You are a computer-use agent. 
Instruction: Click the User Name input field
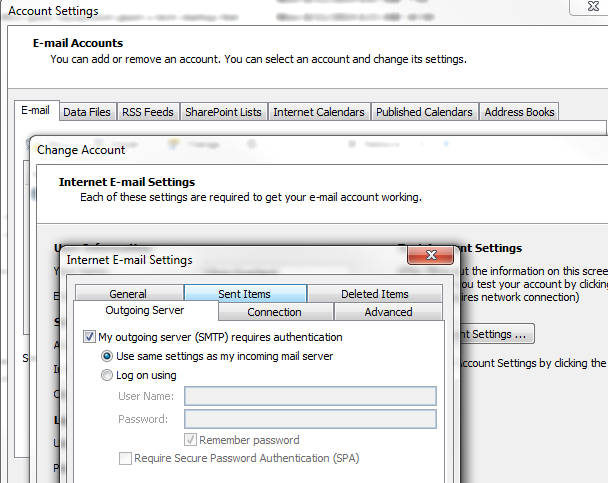310,397
